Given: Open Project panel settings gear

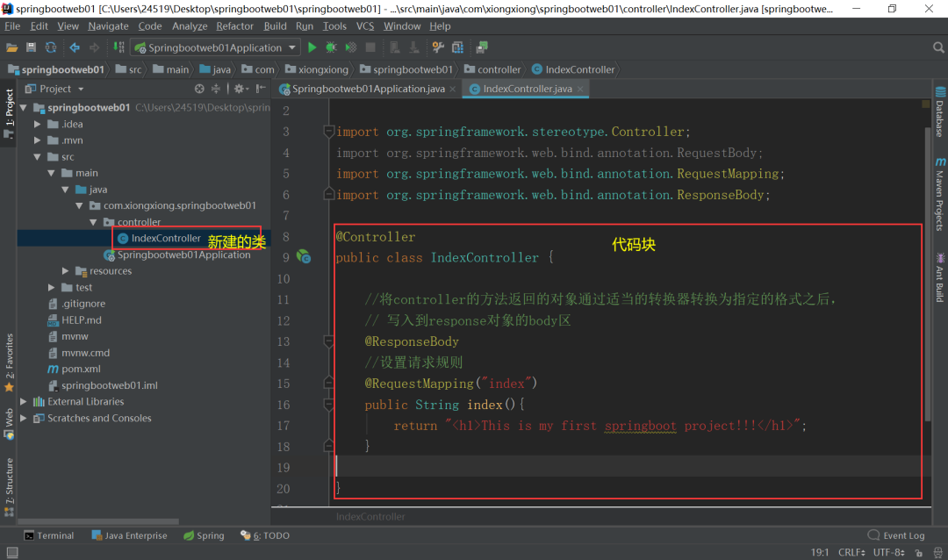Looking at the screenshot, I should (x=241, y=89).
